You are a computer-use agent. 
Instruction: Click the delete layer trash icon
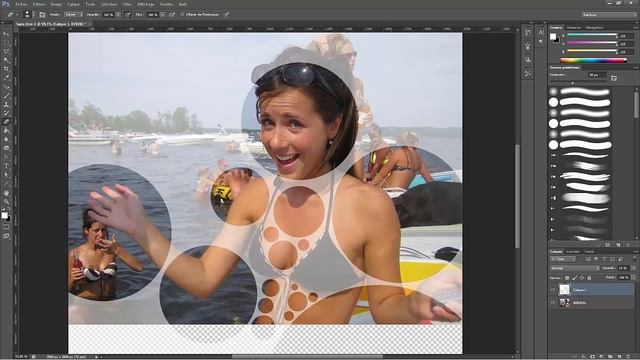628,356
